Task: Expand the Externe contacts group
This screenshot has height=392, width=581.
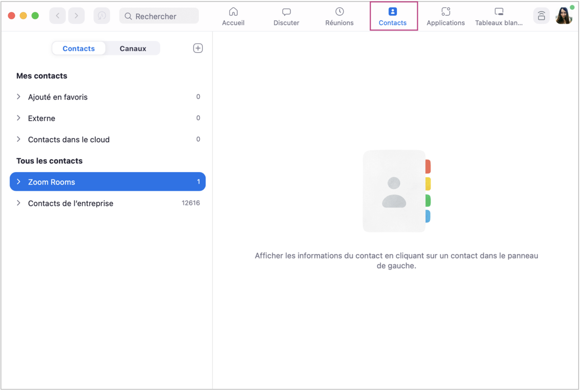Action: click(x=19, y=118)
